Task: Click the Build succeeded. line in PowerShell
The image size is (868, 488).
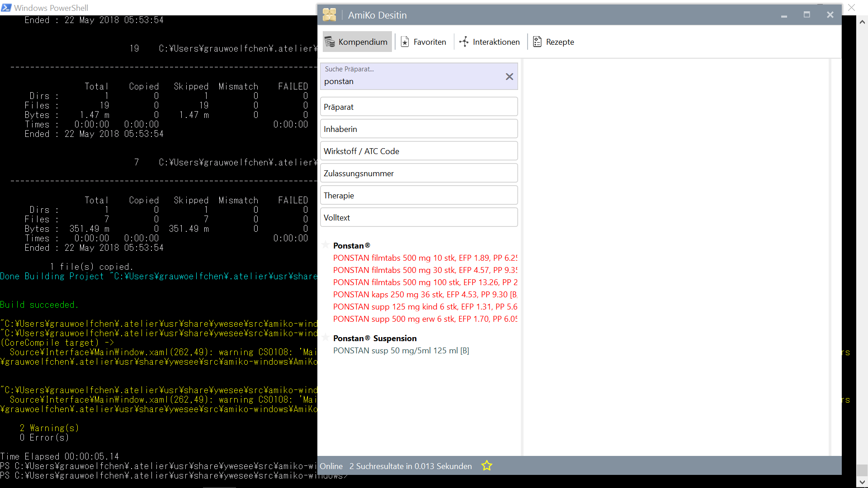Action: coord(39,305)
